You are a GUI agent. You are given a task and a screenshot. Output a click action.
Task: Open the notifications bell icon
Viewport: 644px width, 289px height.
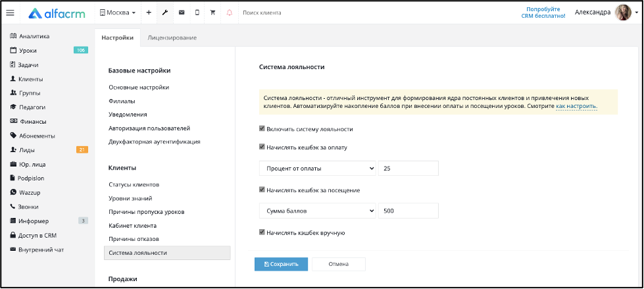(x=229, y=13)
